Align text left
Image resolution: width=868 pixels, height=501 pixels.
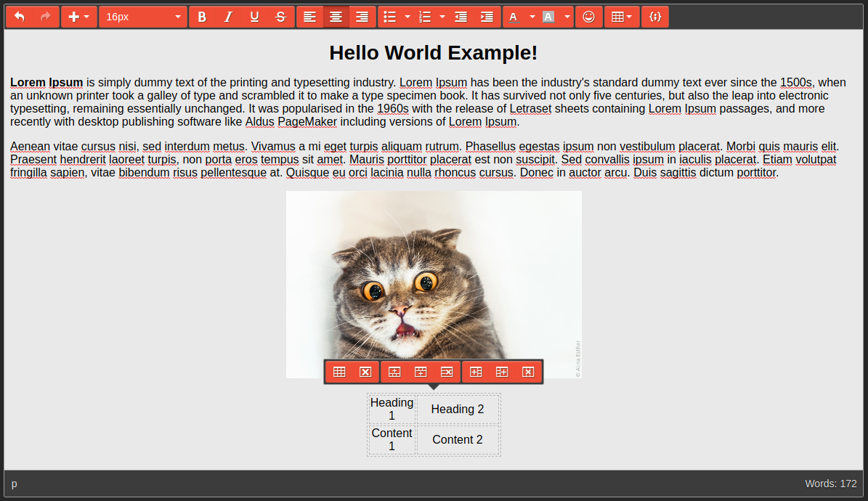coord(309,17)
